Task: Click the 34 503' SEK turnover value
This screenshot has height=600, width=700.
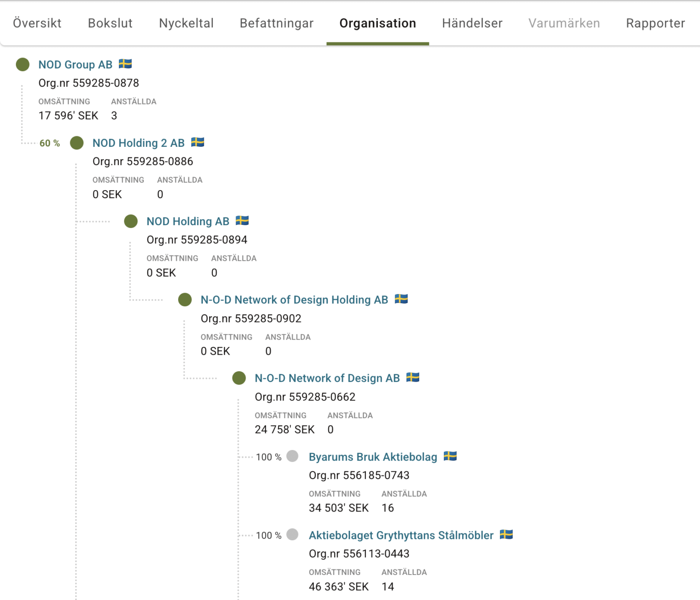Action: coord(339,508)
